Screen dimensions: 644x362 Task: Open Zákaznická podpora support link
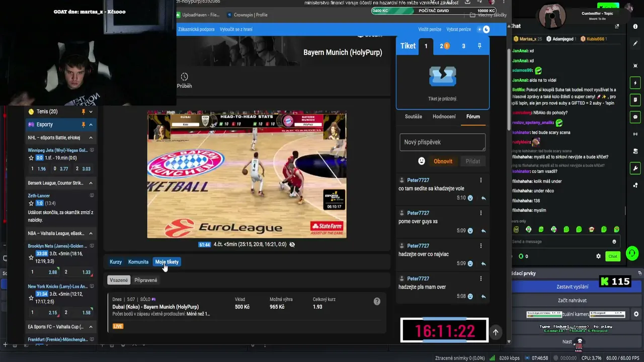[x=196, y=29]
